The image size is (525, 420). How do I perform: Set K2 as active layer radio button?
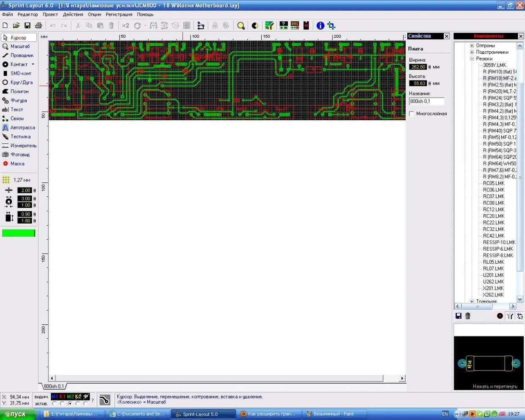pos(78,404)
